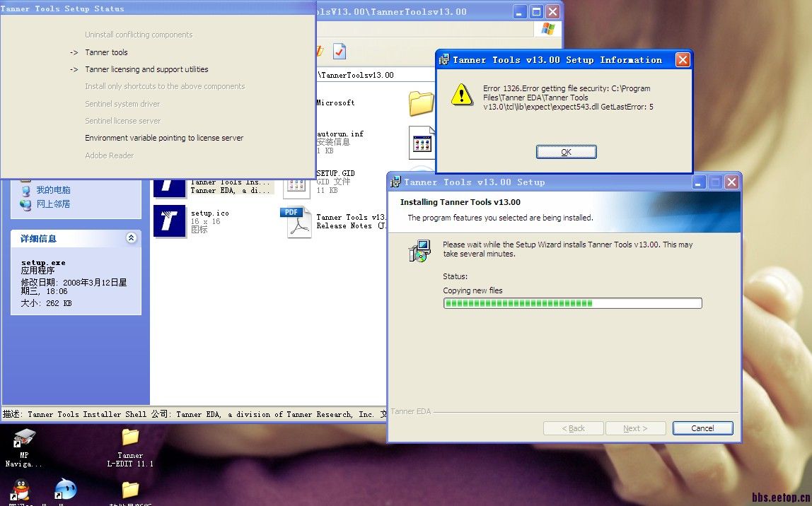Click Explorer status bar description text
This screenshot has width=812, height=506.
(195, 414)
